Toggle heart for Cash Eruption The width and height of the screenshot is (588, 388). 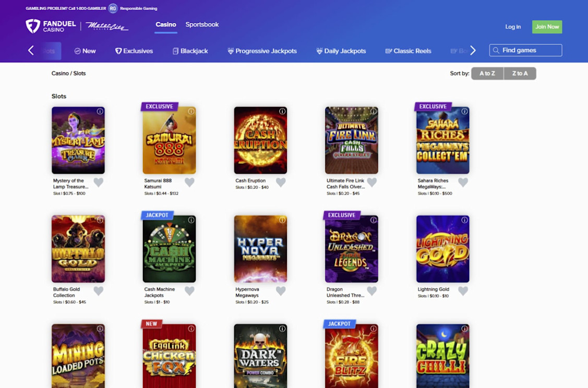tap(281, 182)
